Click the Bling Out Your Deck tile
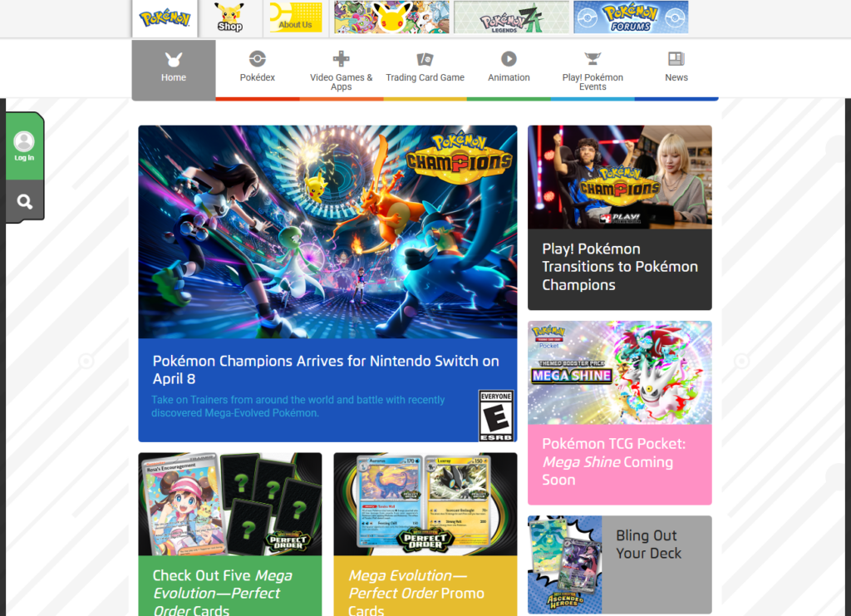Image resolution: width=851 pixels, height=616 pixels. pos(648,545)
